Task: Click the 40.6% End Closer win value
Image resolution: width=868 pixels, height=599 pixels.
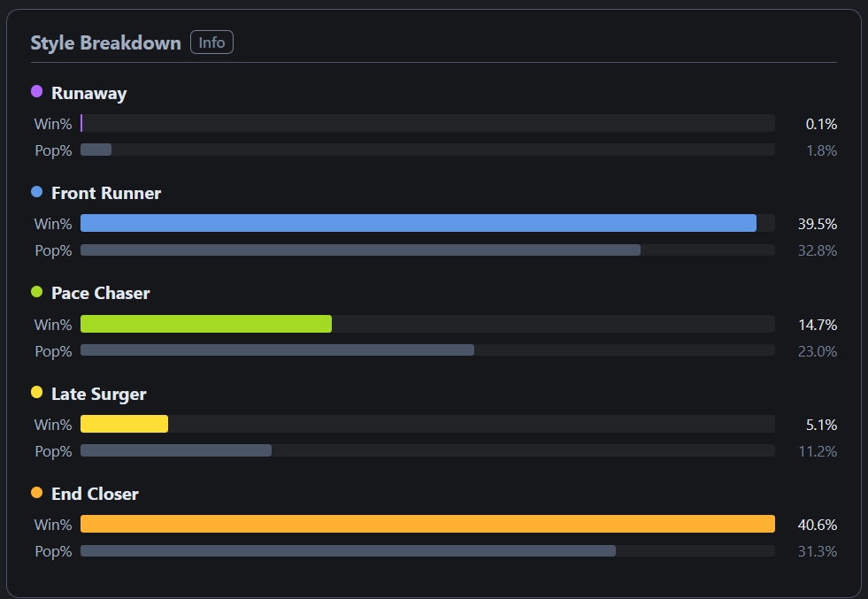Action: click(817, 525)
